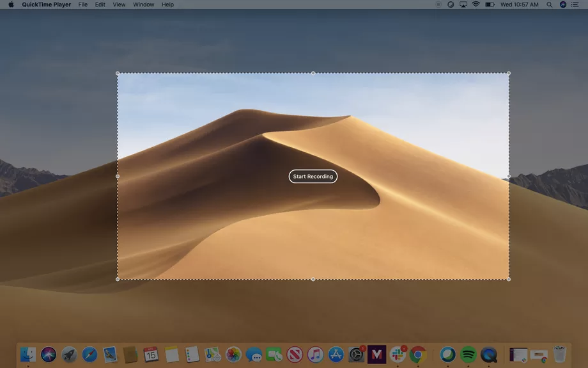Click the top-right corner selection handle

pos(509,73)
